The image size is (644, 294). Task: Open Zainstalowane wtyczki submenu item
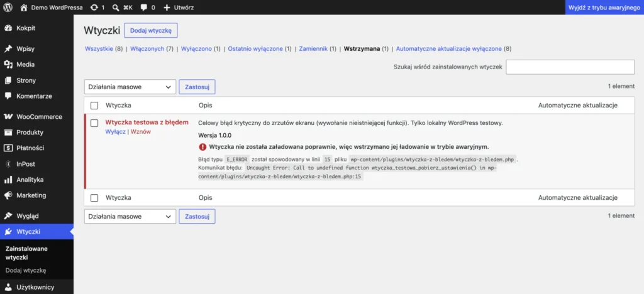(x=26, y=253)
